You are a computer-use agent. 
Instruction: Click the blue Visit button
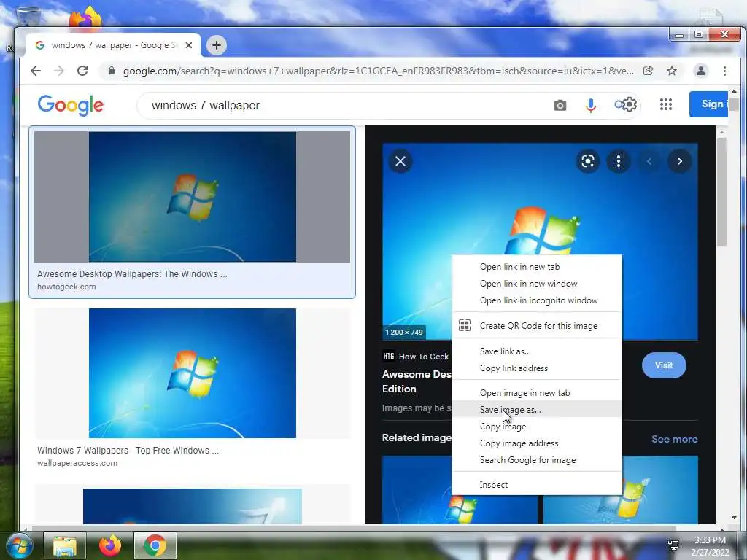[664, 365]
